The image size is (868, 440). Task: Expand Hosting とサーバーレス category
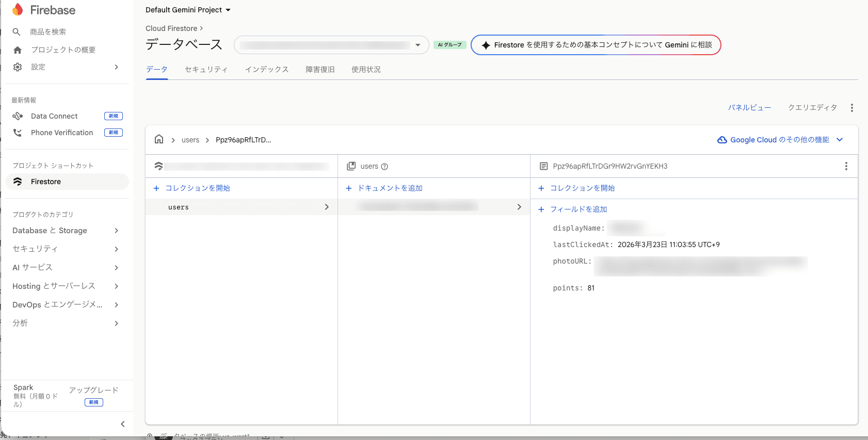click(117, 286)
